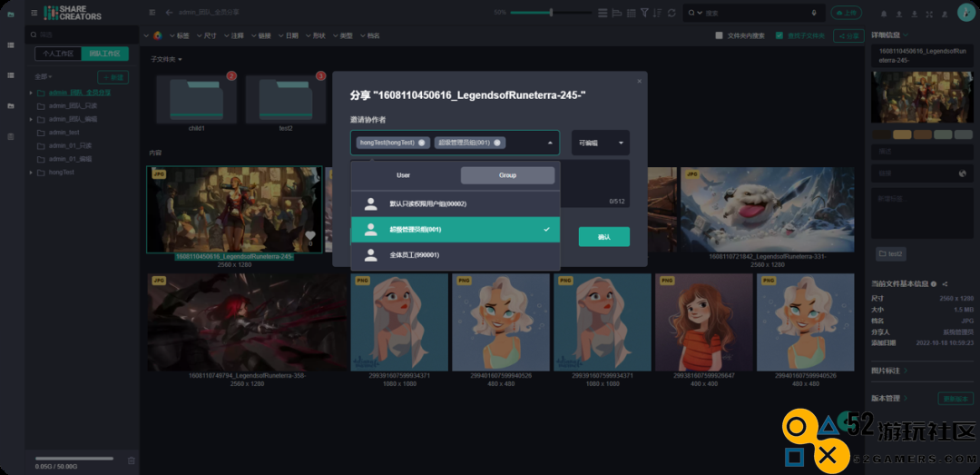Switch to 团队工作区 tab
The image size is (980, 475).
coord(105,54)
